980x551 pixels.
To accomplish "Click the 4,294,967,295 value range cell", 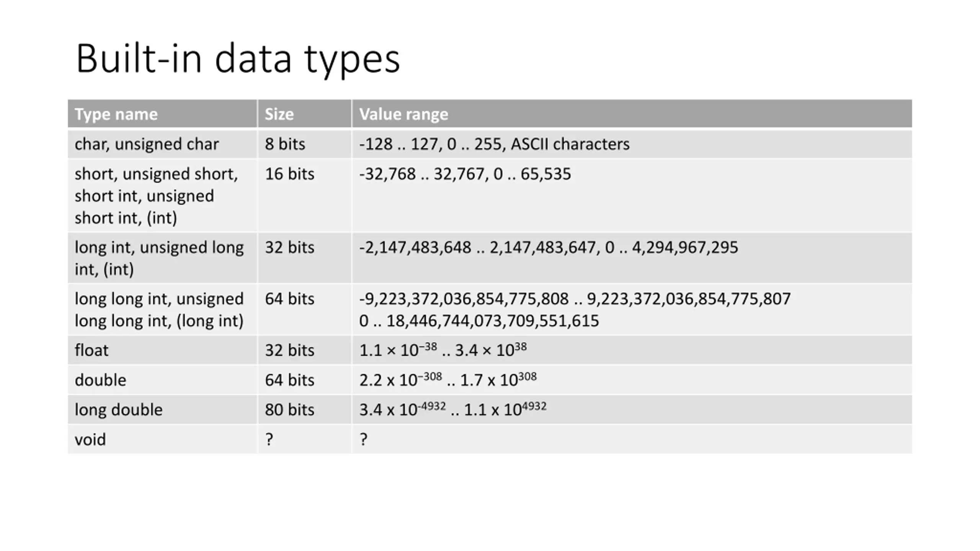I will tap(632, 258).
